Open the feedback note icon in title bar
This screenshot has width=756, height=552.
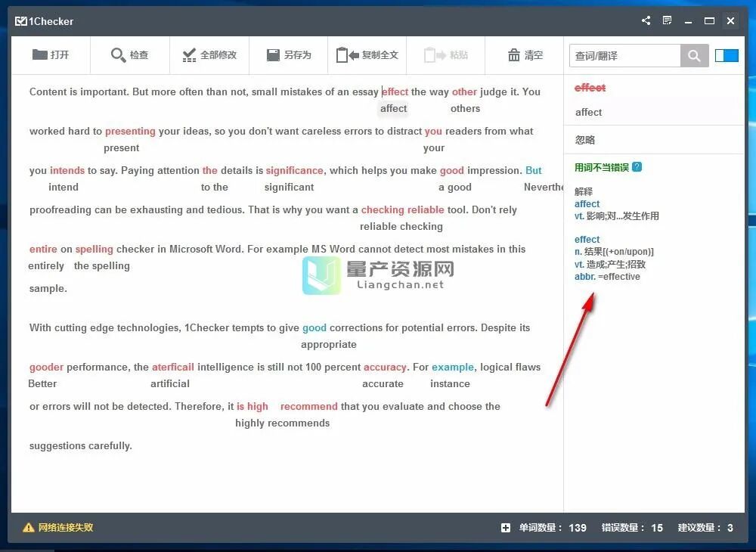coord(667,20)
